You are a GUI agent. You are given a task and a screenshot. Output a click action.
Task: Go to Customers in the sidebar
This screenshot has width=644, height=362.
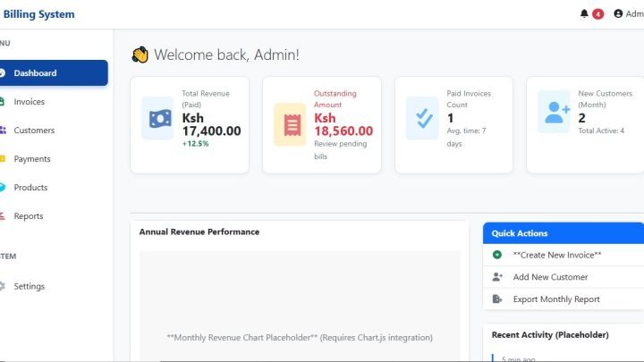[34, 130]
